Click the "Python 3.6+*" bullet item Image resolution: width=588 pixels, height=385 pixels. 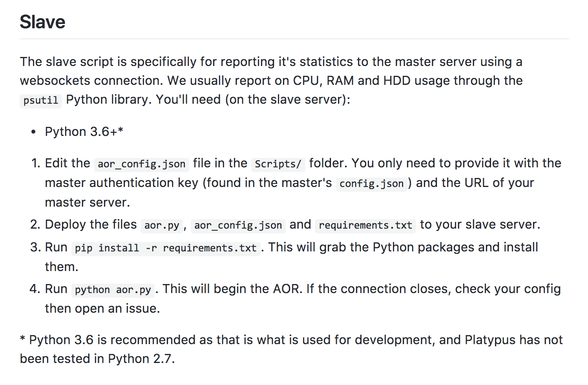click(84, 132)
